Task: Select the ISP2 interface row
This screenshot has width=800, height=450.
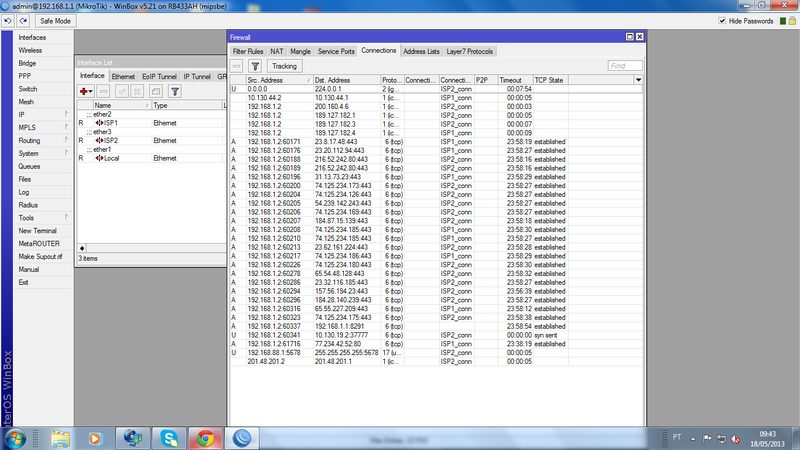Action: [x=151, y=140]
